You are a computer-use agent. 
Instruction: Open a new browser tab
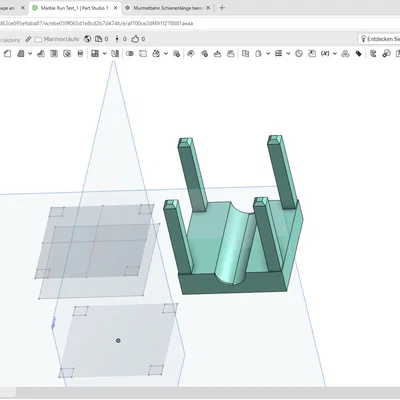click(222, 8)
